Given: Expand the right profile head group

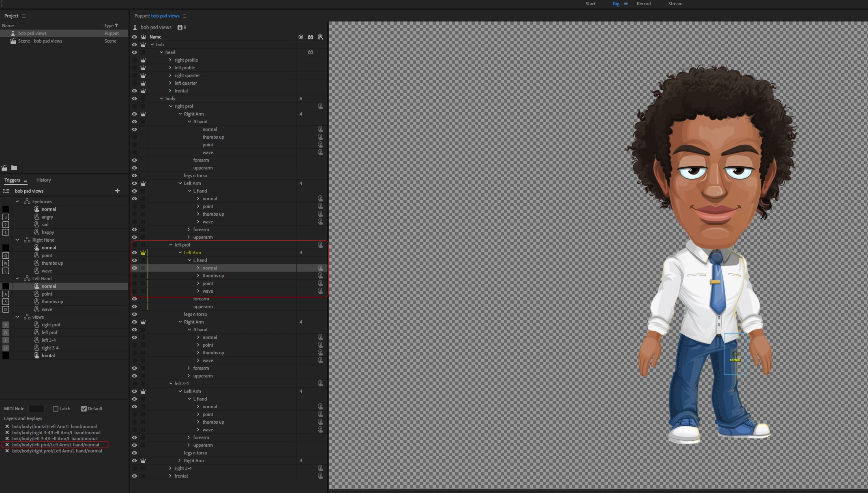Looking at the screenshot, I should (x=170, y=60).
